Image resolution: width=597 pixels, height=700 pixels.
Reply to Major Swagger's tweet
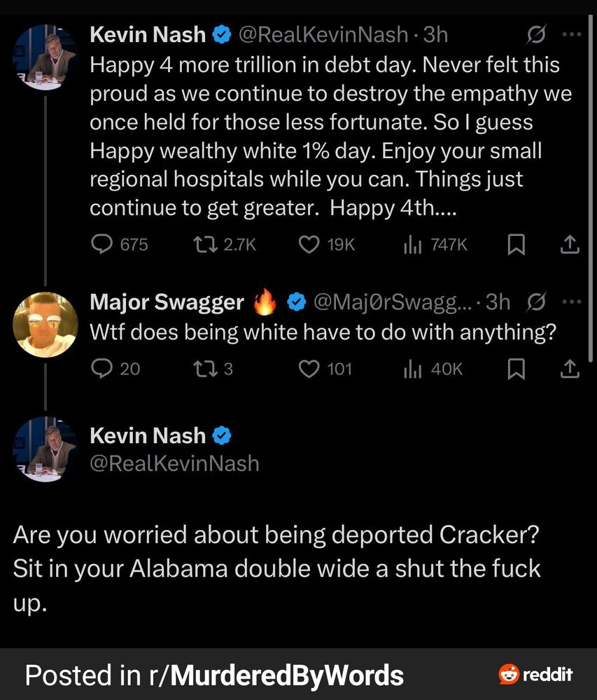[x=104, y=368]
